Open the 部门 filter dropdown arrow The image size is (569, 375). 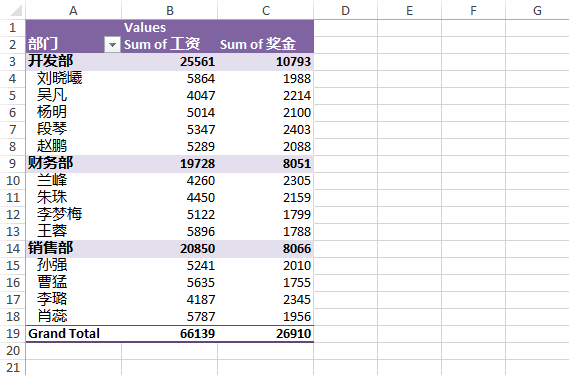112,45
